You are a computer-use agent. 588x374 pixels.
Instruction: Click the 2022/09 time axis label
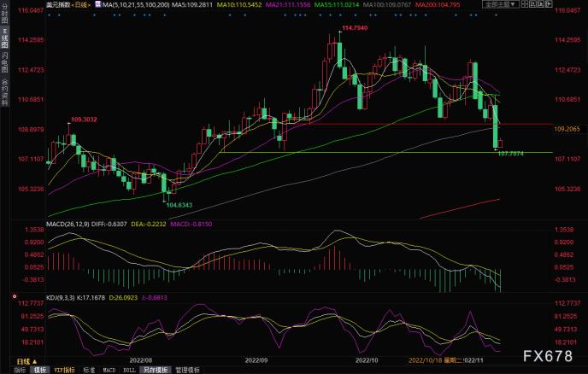[x=256, y=360]
